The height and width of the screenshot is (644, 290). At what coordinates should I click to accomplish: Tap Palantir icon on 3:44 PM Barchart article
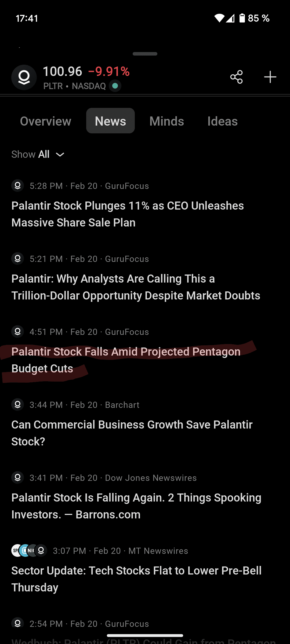18,405
